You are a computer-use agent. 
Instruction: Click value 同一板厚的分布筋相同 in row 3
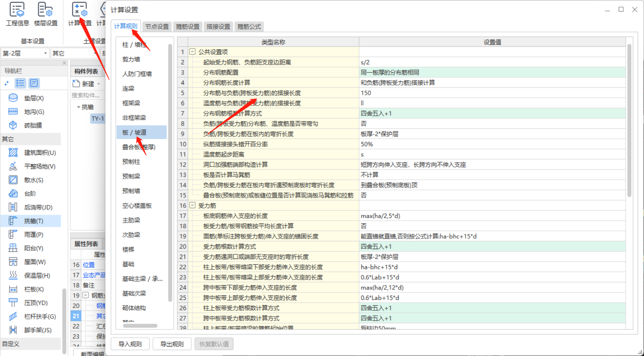click(x=492, y=72)
